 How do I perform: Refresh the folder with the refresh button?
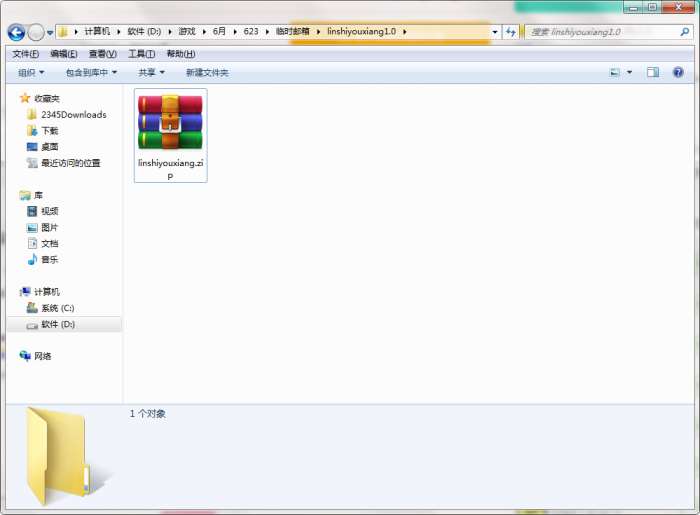[x=510, y=32]
